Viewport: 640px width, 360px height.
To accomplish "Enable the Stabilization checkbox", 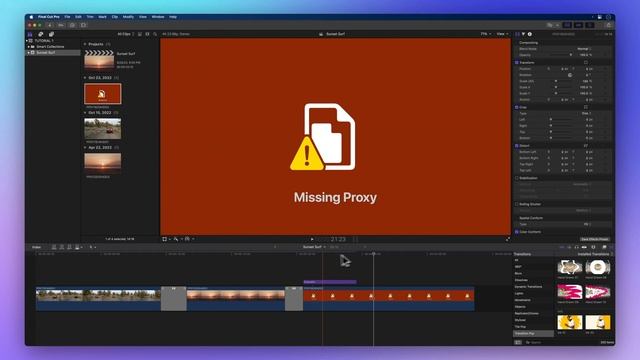I will coord(517,178).
